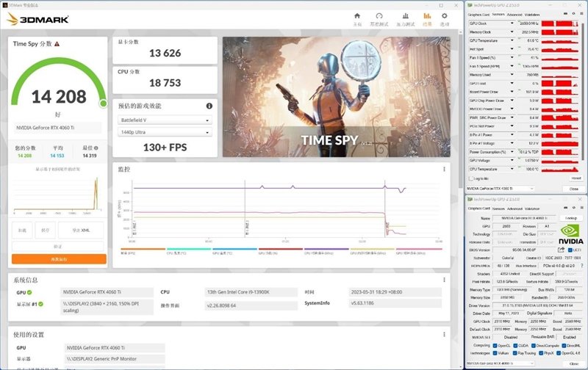Click the question mark beside Bus Interface
The image size is (588, 370).
click(x=581, y=266)
